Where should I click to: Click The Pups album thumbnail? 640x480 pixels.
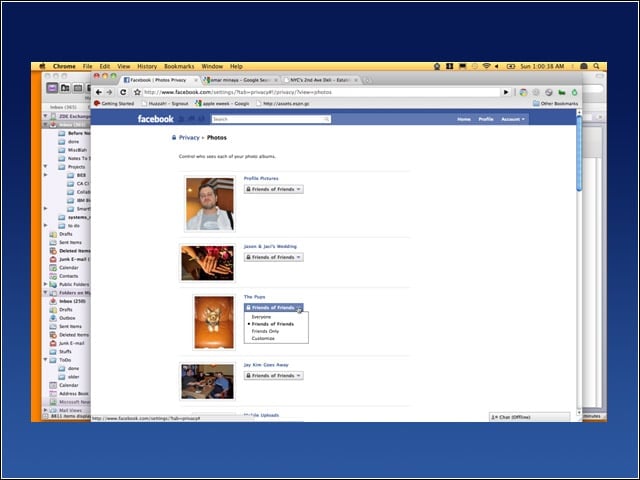[214, 322]
